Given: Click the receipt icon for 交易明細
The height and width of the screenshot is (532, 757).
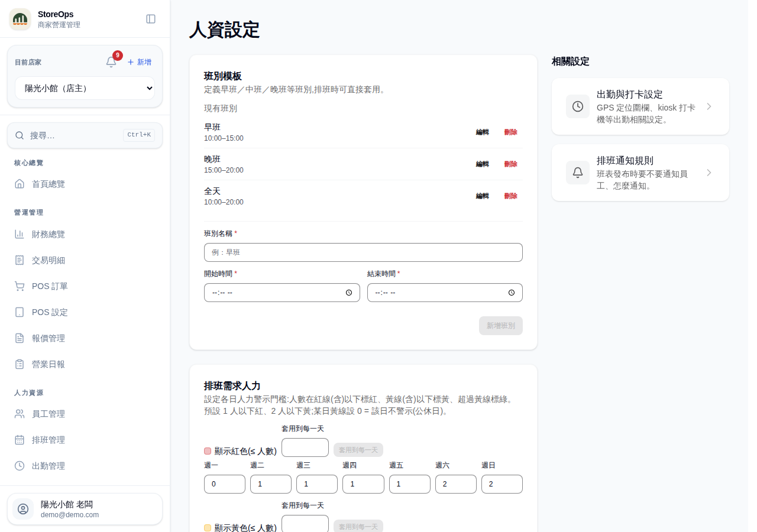Looking at the screenshot, I should (20, 260).
